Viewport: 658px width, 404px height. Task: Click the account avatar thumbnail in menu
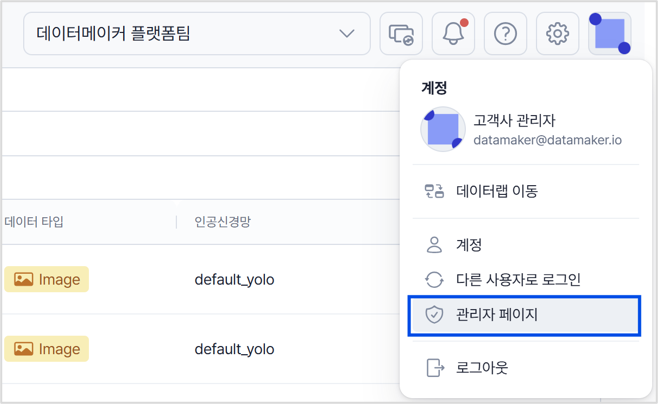point(443,129)
